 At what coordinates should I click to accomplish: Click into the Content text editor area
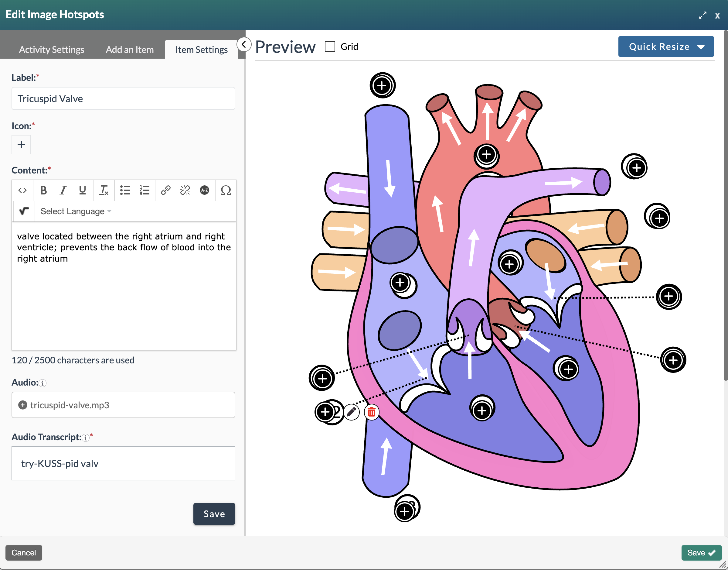[x=124, y=286]
